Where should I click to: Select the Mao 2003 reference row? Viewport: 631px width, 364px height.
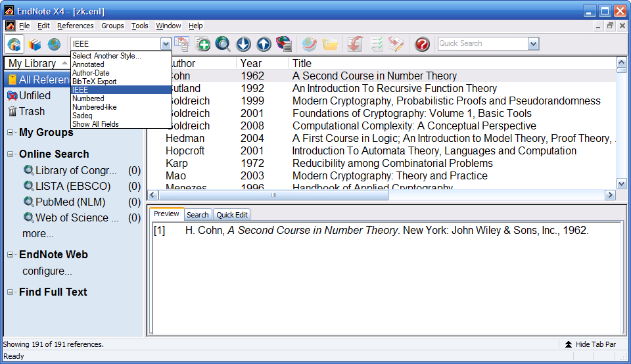[x=381, y=176]
